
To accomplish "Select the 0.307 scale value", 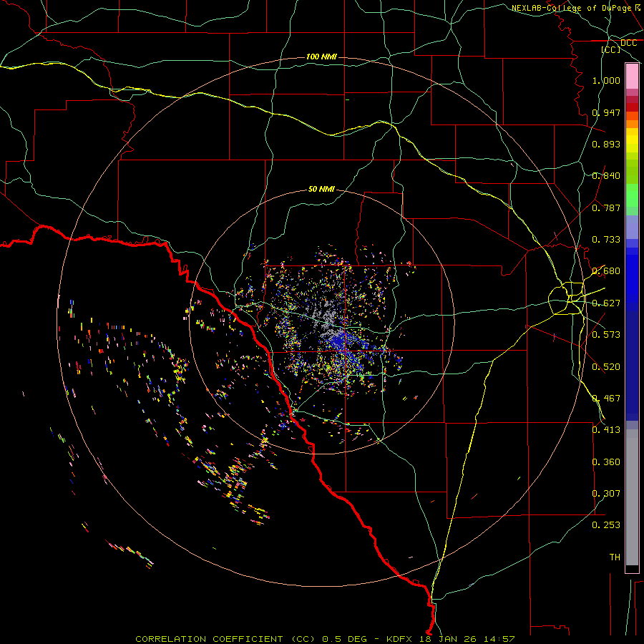I will point(606,494).
